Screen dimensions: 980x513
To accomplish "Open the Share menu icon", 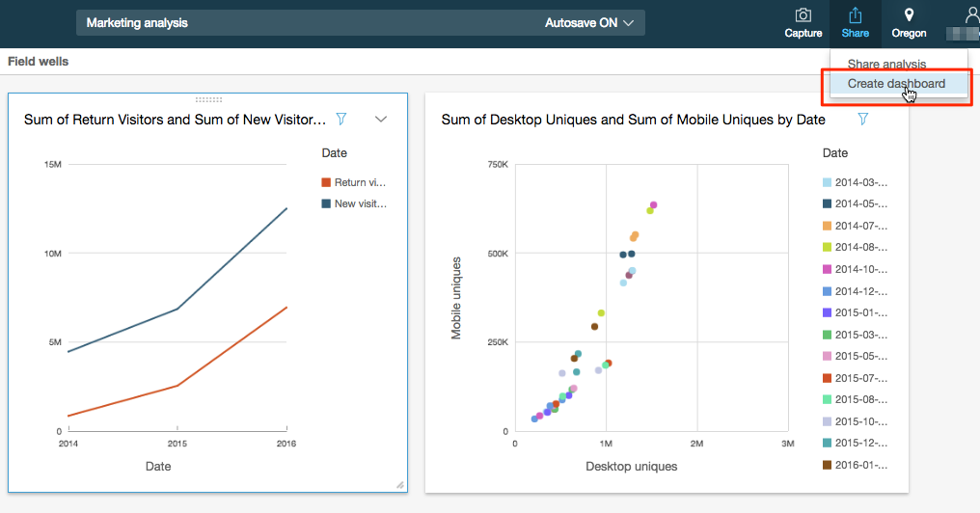I will 855,15.
